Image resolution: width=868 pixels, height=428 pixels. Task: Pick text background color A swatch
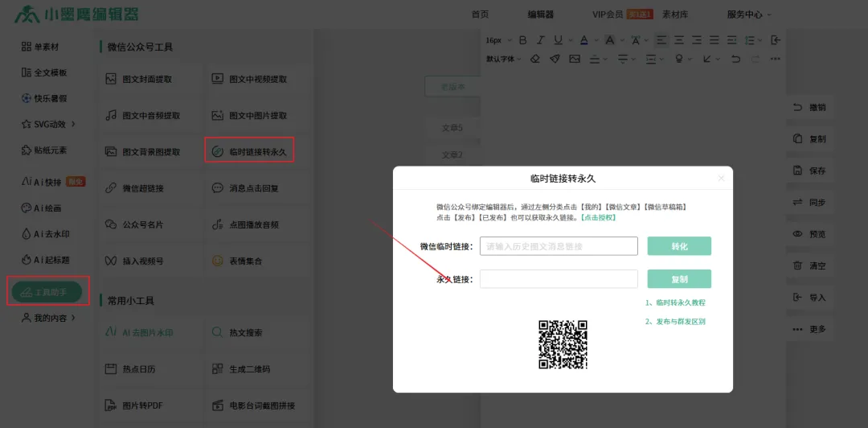point(609,40)
